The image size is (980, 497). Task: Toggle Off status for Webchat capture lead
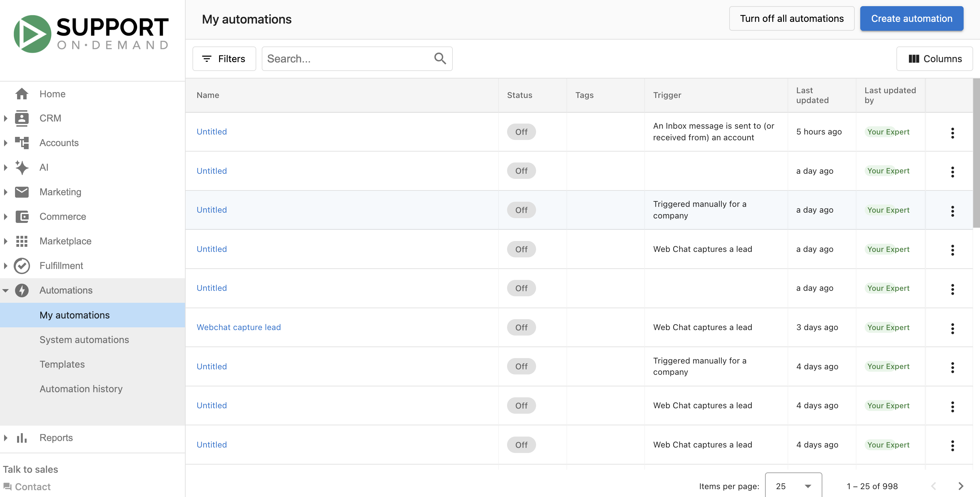click(521, 327)
